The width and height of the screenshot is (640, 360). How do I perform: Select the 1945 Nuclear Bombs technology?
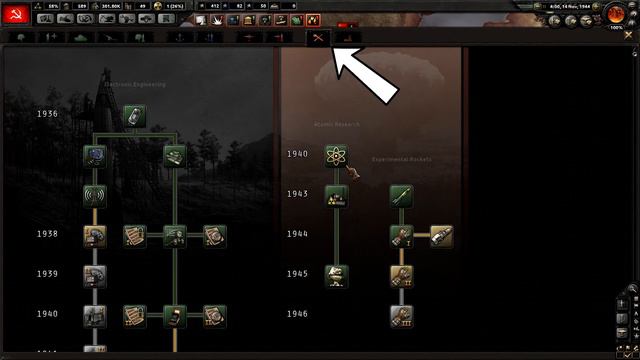coord(336,276)
